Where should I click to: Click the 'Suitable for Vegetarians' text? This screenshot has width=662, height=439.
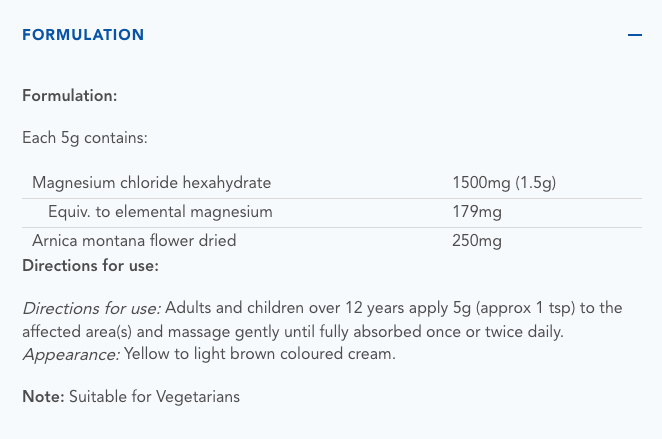pyautogui.click(x=155, y=397)
